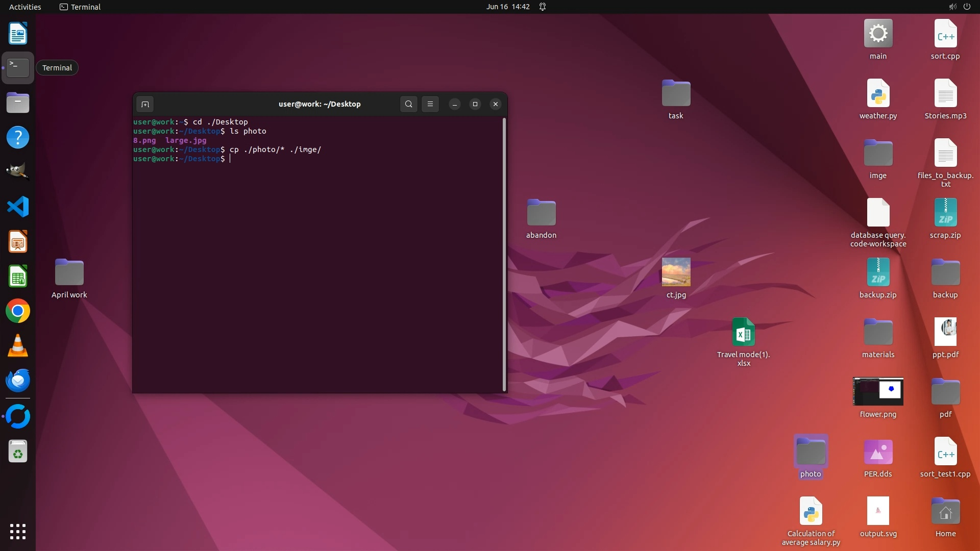
Task: Click the Activities menu in the top bar
Action: pos(25,7)
